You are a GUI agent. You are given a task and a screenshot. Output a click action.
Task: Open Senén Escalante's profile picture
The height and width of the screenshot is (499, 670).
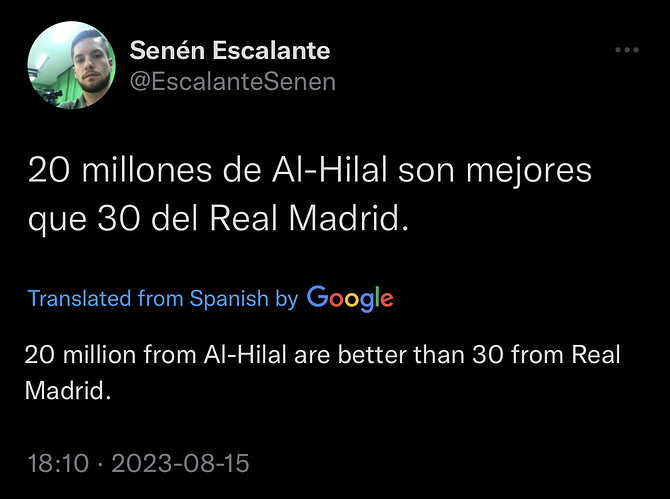(73, 65)
